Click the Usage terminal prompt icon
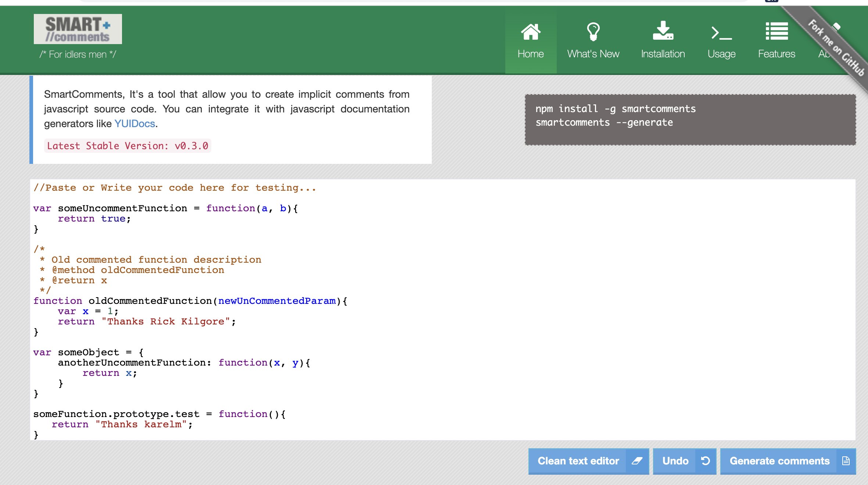The width and height of the screenshot is (868, 485). [x=721, y=33]
